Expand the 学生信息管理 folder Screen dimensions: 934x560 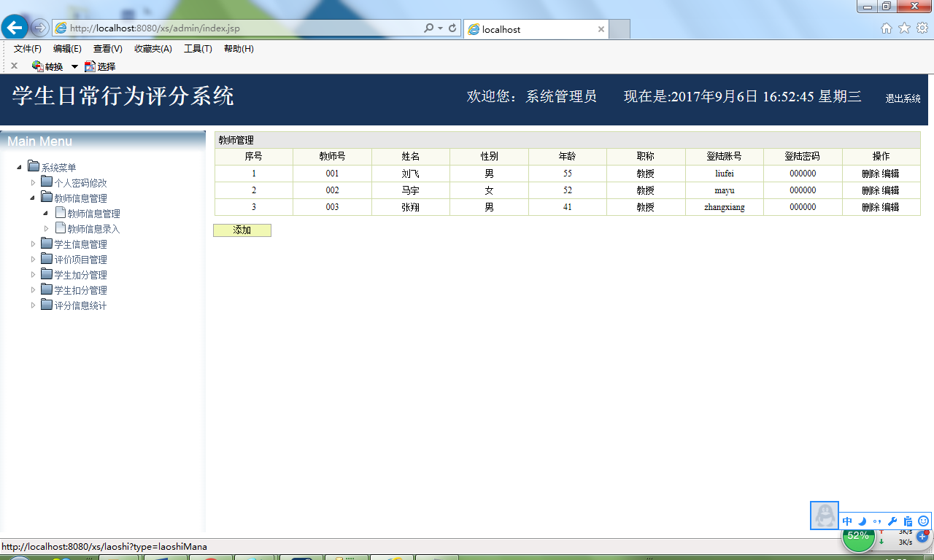[33, 244]
